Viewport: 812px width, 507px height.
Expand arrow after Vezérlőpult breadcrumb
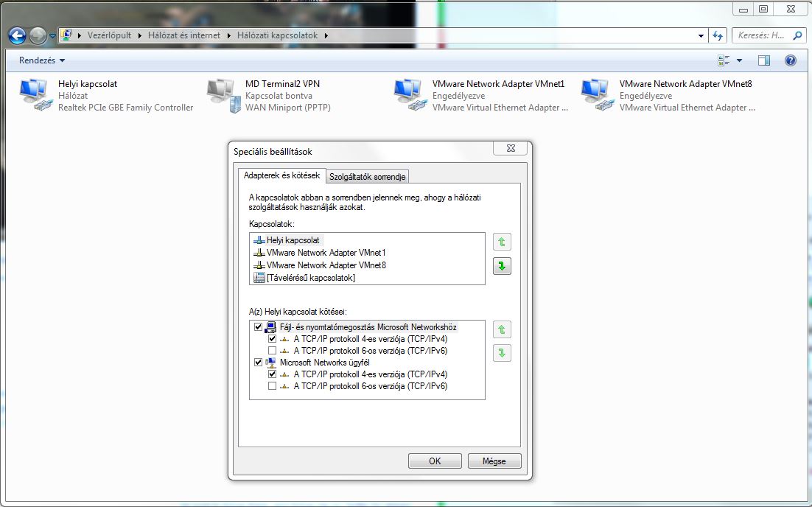coord(140,35)
